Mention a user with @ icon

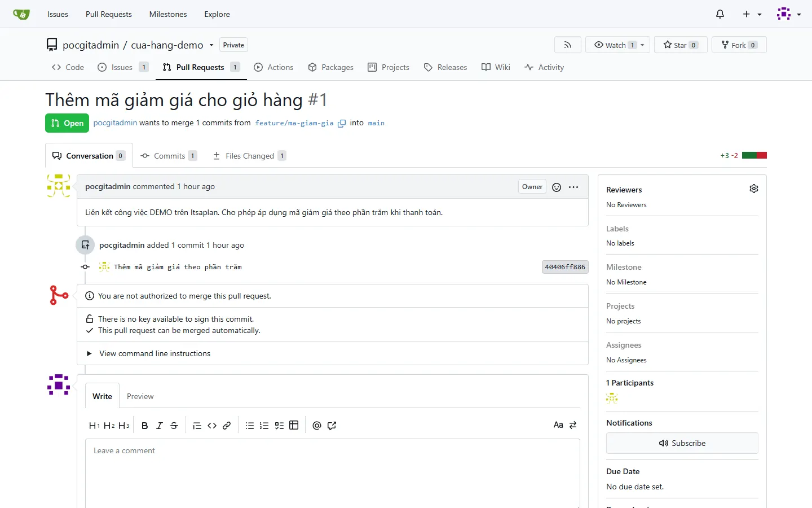317,426
